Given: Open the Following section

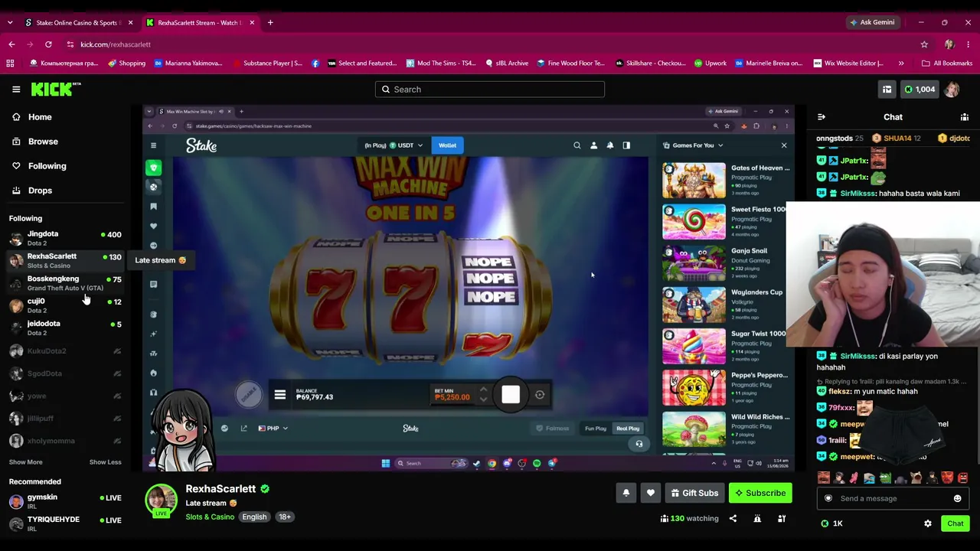Looking at the screenshot, I should coord(47,166).
